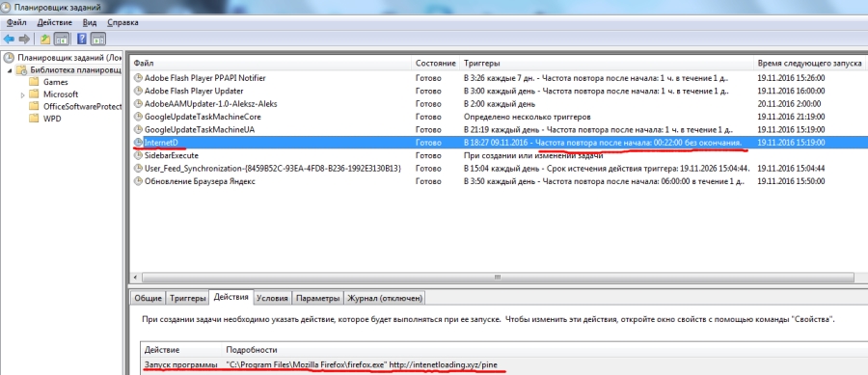The height and width of the screenshot is (375, 868).
Task: Select the Действия tab
Action: pyautogui.click(x=231, y=297)
